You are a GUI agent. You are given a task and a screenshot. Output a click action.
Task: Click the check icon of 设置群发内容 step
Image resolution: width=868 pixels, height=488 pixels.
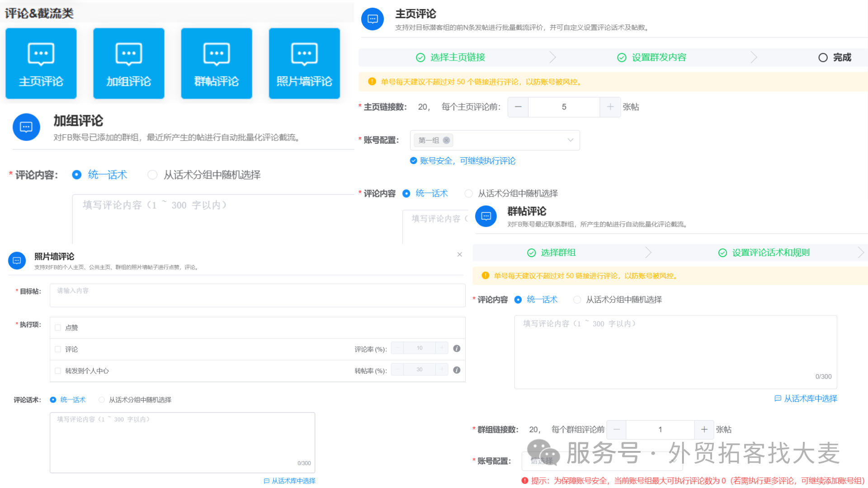tap(622, 57)
